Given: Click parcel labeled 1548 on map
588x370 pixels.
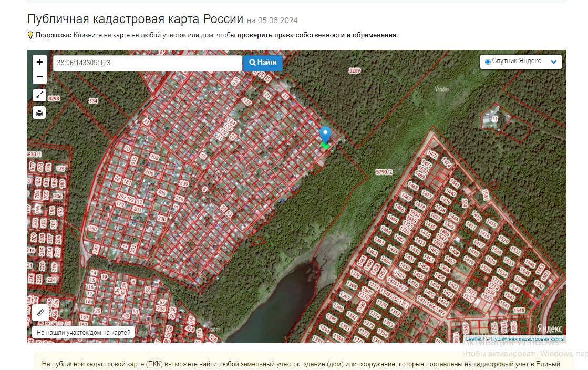Looking at the screenshot, I should tap(519, 310).
